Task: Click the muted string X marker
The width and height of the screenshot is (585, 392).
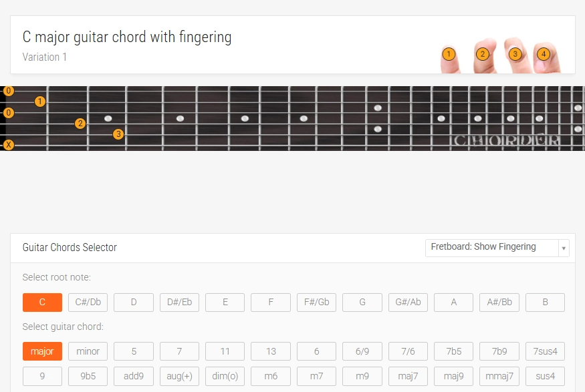Action: click(9, 144)
